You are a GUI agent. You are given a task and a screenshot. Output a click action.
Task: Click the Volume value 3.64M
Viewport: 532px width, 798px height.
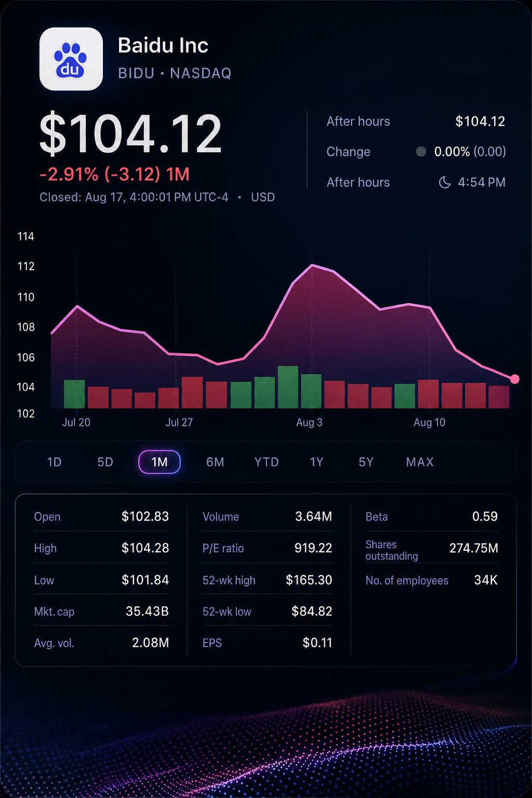click(313, 516)
